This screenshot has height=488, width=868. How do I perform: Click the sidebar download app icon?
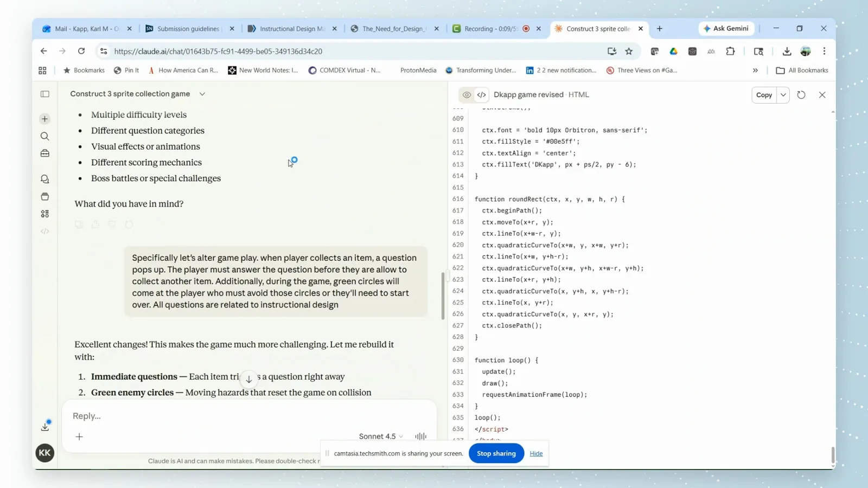(x=45, y=427)
